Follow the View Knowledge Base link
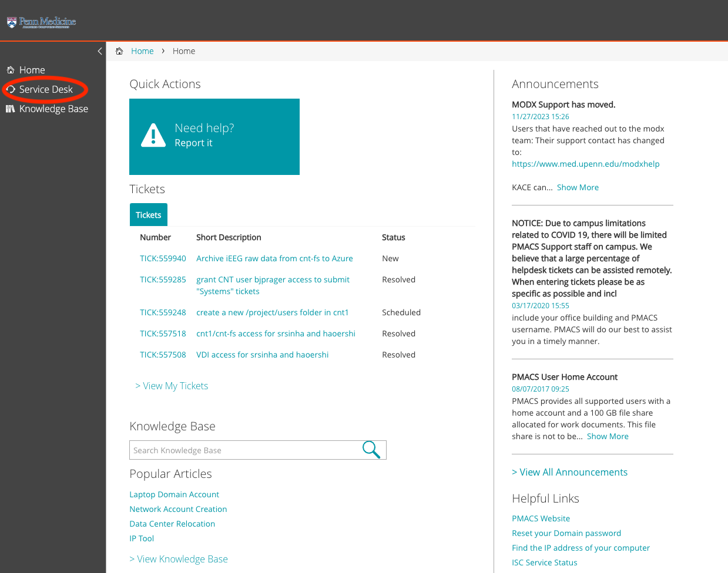This screenshot has width=728, height=573. point(179,559)
